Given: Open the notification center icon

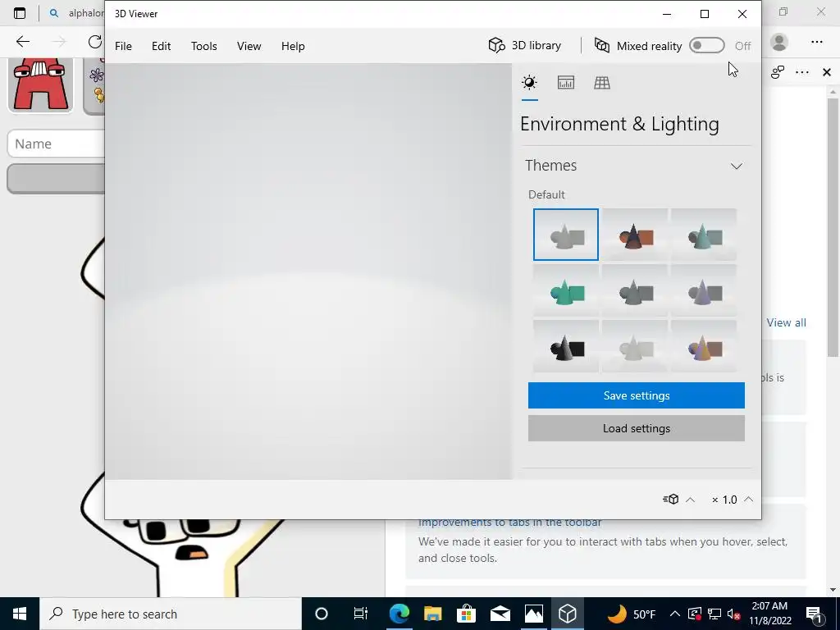Looking at the screenshot, I should (x=815, y=614).
